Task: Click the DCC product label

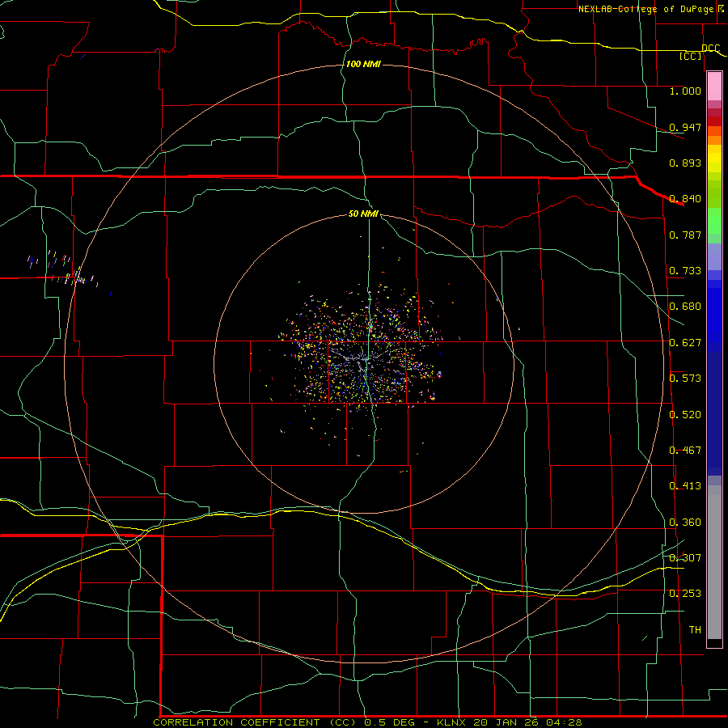Action: pyautogui.click(x=711, y=49)
